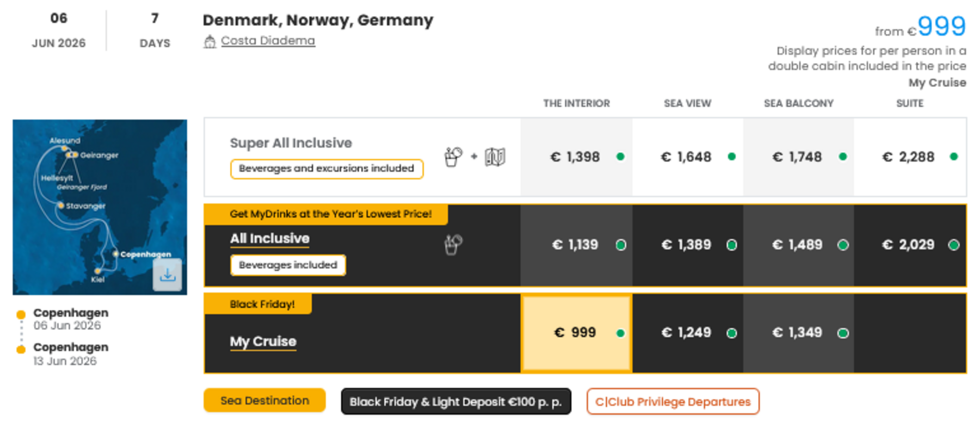The height and width of the screenshot is (435, 980).
Task: Pick My Cruise Interior €999 fare
Action: 576,333
